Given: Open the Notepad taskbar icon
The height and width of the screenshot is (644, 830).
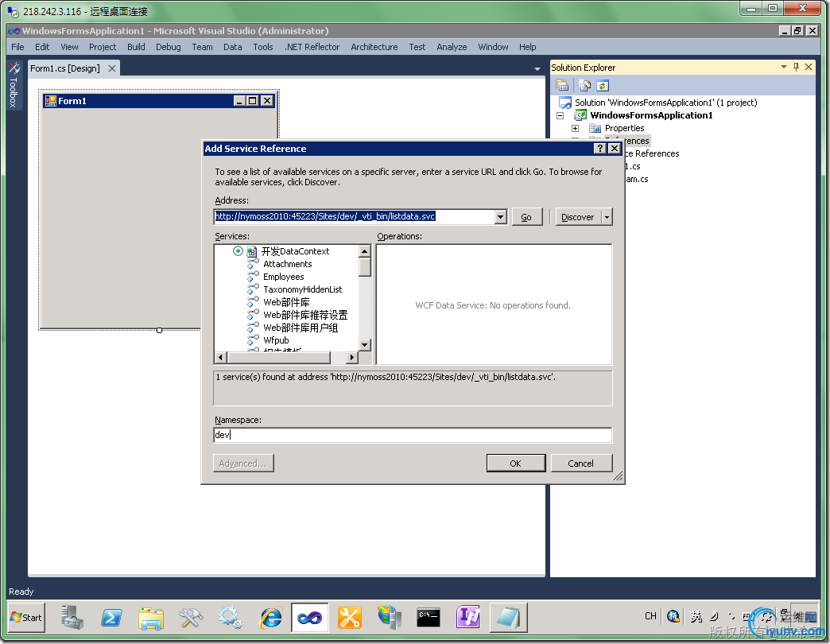Looking at the screenshot, I should (508, 618).
